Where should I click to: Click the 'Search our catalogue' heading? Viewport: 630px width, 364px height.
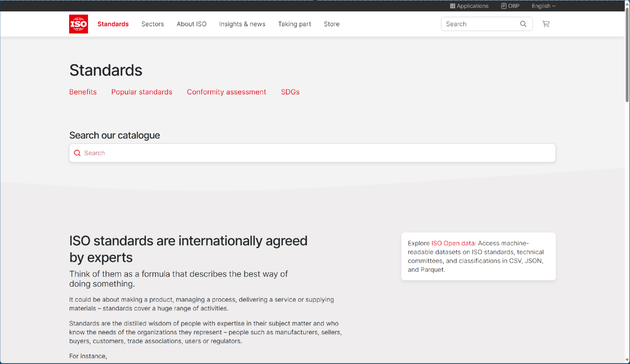pos(115,135)
